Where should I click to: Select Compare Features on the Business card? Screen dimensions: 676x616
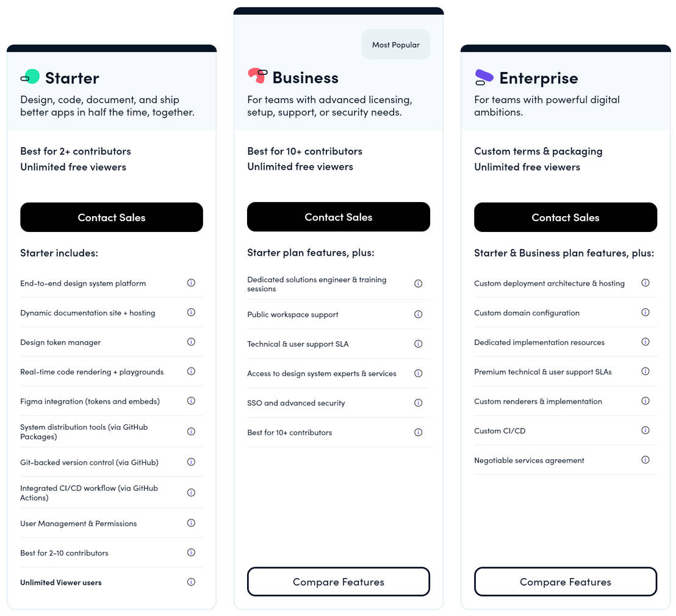[x=338, y=582]
